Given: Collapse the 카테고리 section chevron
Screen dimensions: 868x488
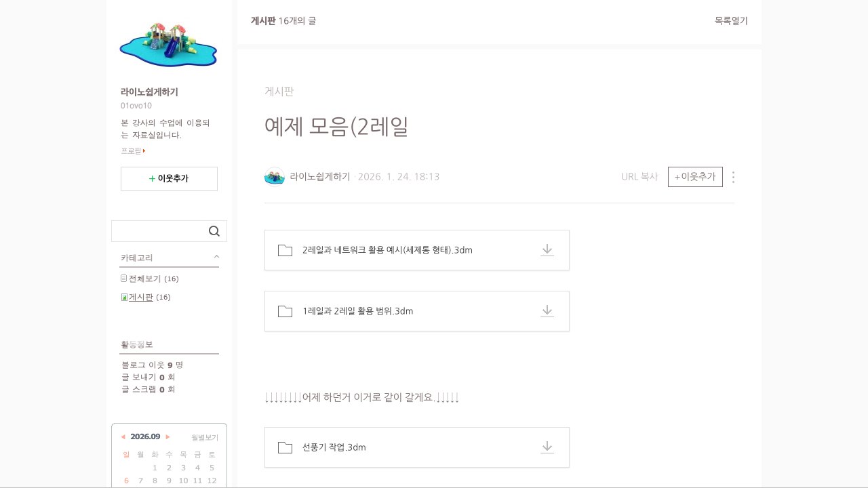Looking at the screenshot, I should tap(216, 257).
